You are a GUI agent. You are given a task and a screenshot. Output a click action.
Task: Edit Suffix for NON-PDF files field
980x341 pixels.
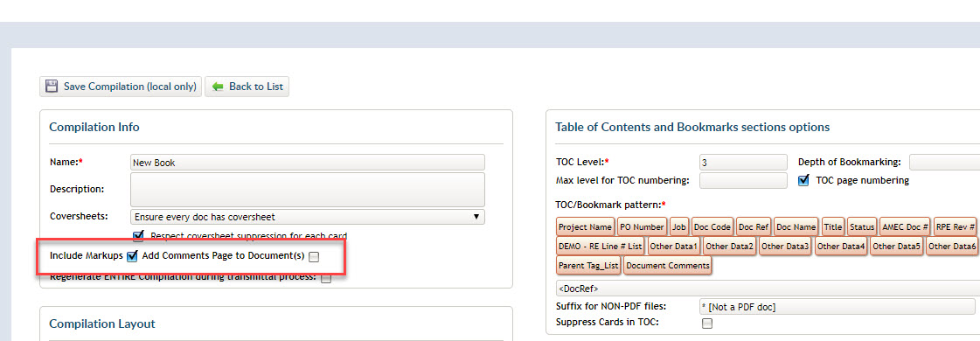point(838,307)
